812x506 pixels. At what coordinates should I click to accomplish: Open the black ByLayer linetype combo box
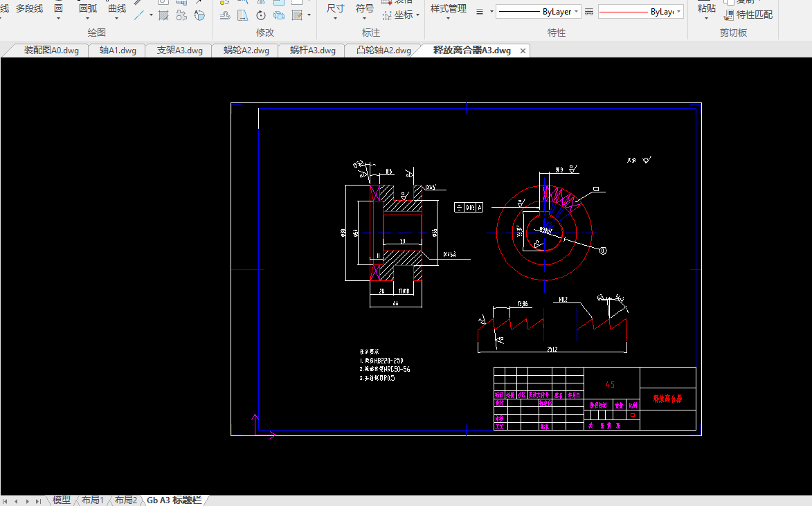(x=538, y=11)
